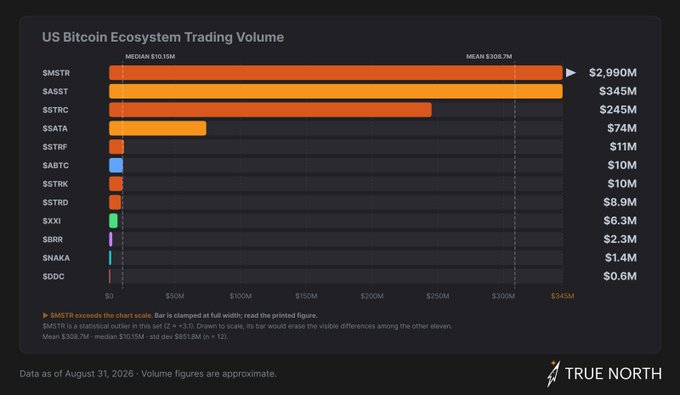680x395 pixels.
Task: Click the 'US Bitcoin Ecosystem Trading Volume' title
Action: (x=163, y=37)
